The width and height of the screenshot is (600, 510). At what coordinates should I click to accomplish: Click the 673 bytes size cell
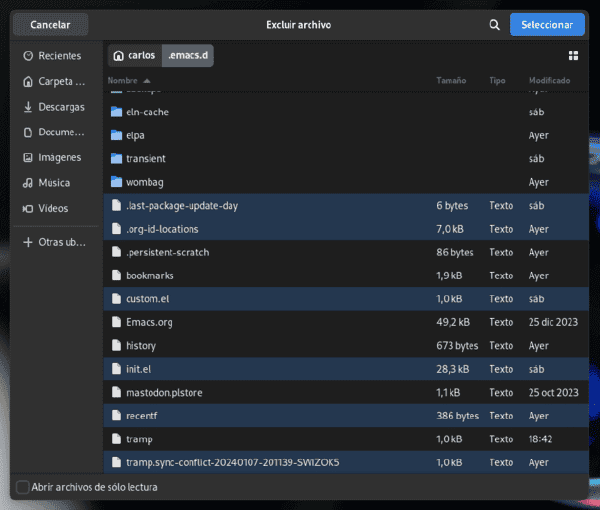(x=457, y=346)
